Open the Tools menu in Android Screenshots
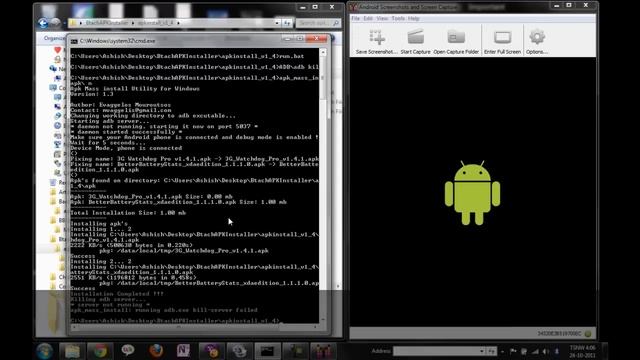 (398, 18)
